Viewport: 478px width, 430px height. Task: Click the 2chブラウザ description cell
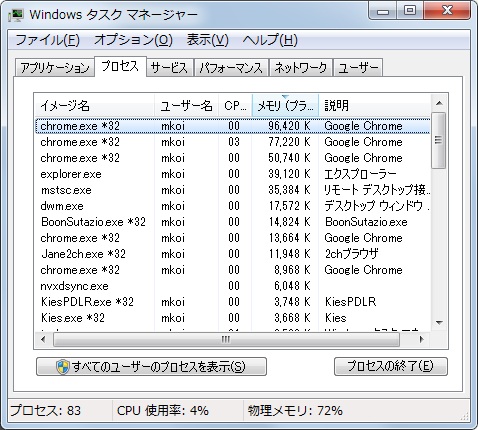point(352,254)
